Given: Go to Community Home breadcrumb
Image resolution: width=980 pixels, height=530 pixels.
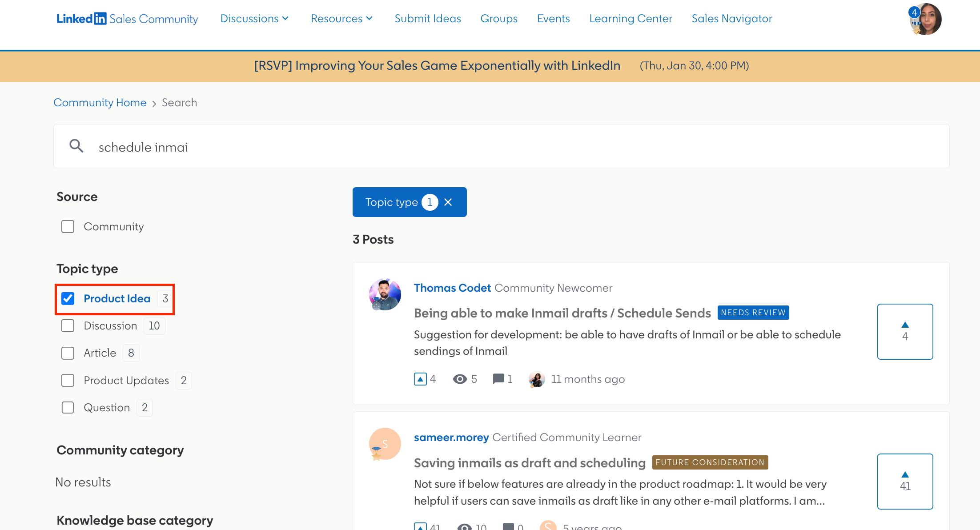Looking at the screenshot, I should pos(100,103).
